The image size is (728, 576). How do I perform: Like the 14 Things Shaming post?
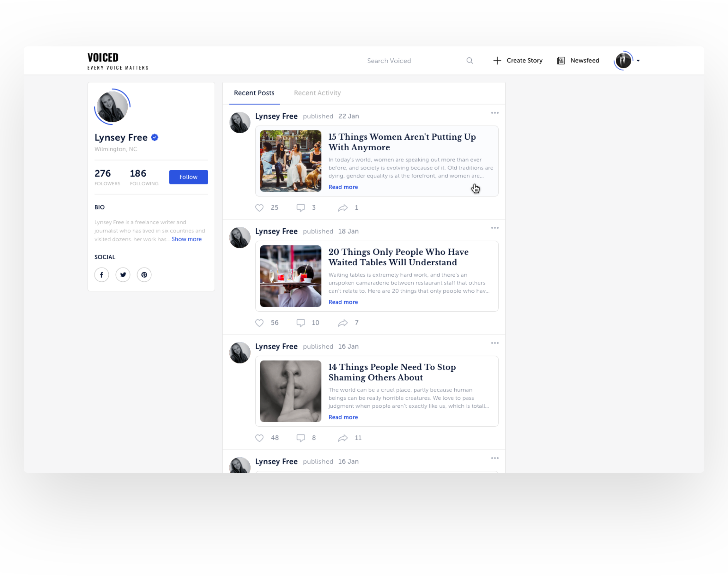259,438
